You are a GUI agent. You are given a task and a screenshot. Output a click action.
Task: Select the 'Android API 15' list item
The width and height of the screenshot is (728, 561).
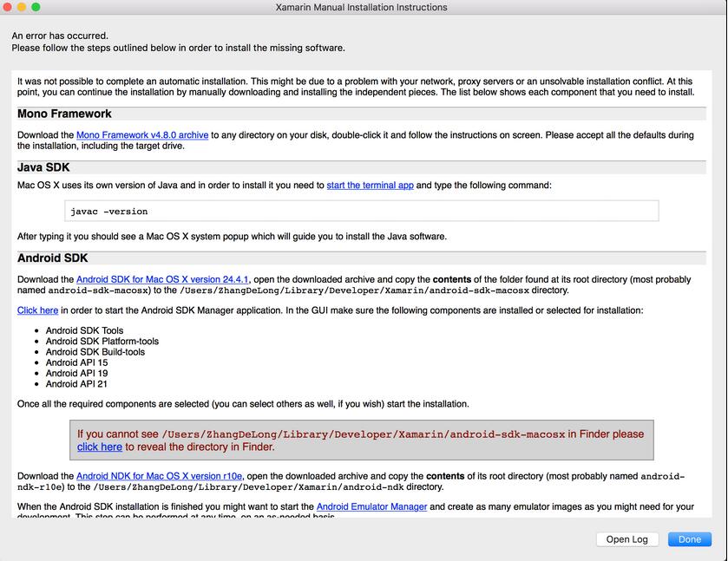[76, 362]
